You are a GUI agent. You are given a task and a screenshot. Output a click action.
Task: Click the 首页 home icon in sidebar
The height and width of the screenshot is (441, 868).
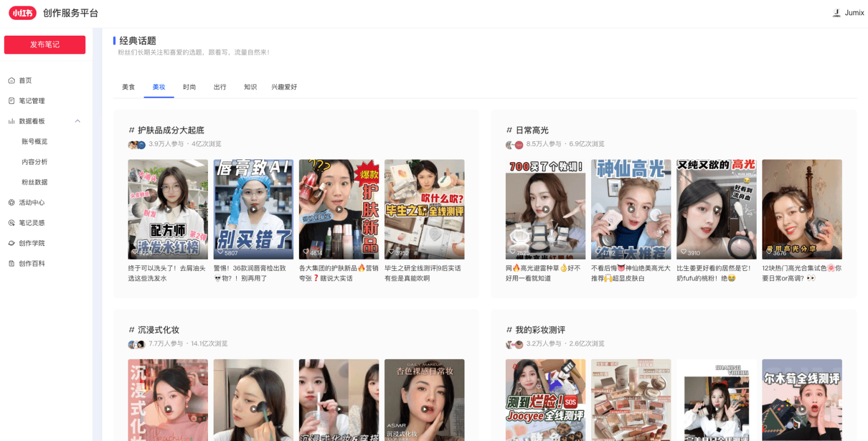tap(11, 80)
